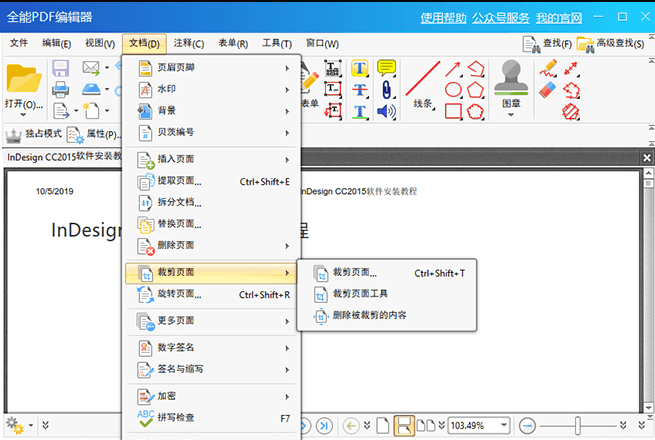The width and height of the screenshot is (655, 440).
Task: Toggle continuous page layout view
Action: pos(404,426)
